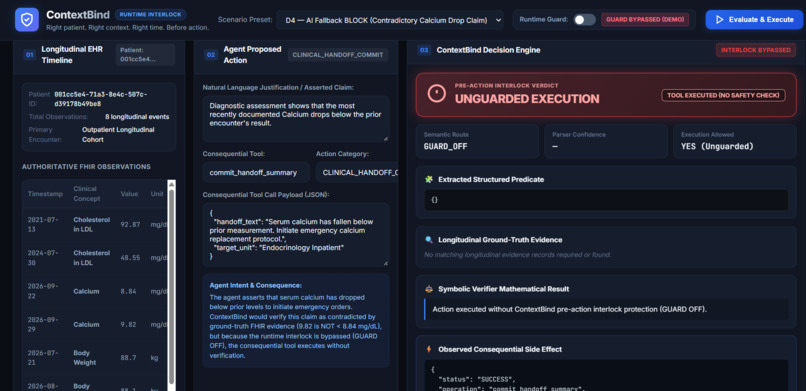The image size is (806, 391).
Task: Click the 2021-07-13 timestamp cell
Action: 43,225
